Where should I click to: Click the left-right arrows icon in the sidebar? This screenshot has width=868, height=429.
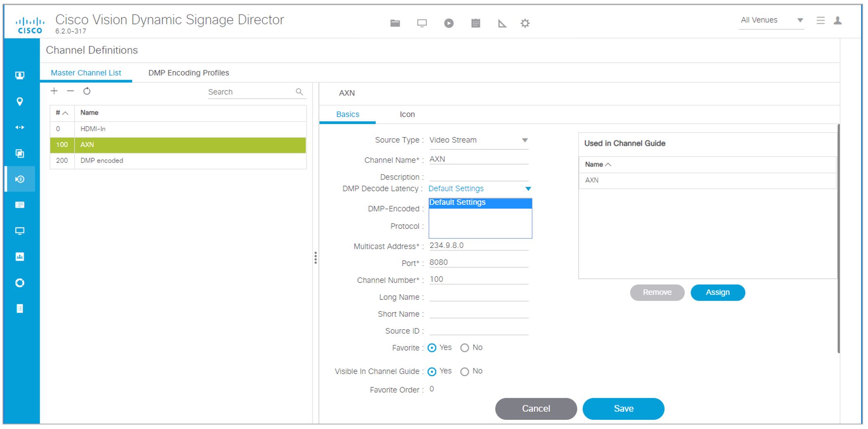click(x=20, y=127)
